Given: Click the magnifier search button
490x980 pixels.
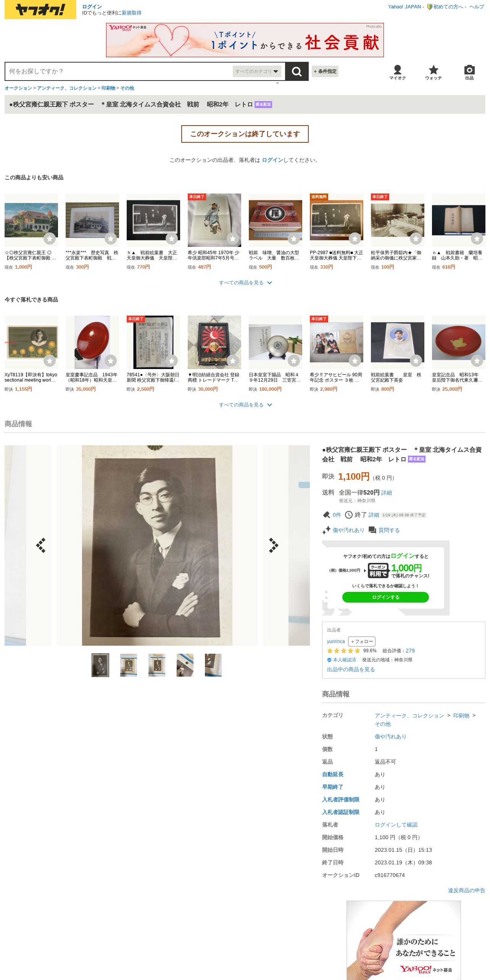Looking at the screenshot, I should 297,71.
